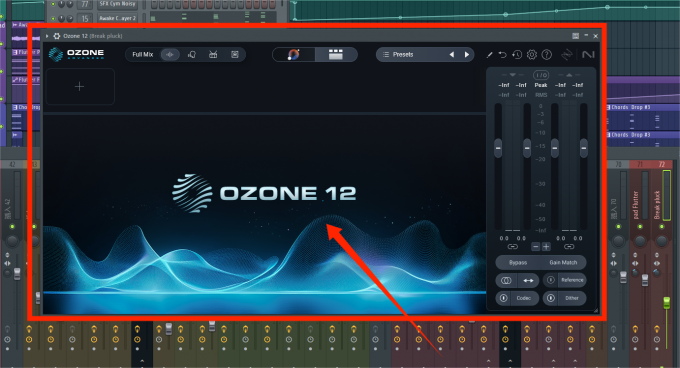
Task: Click the right input gain slider
Action: coord(527,148)
